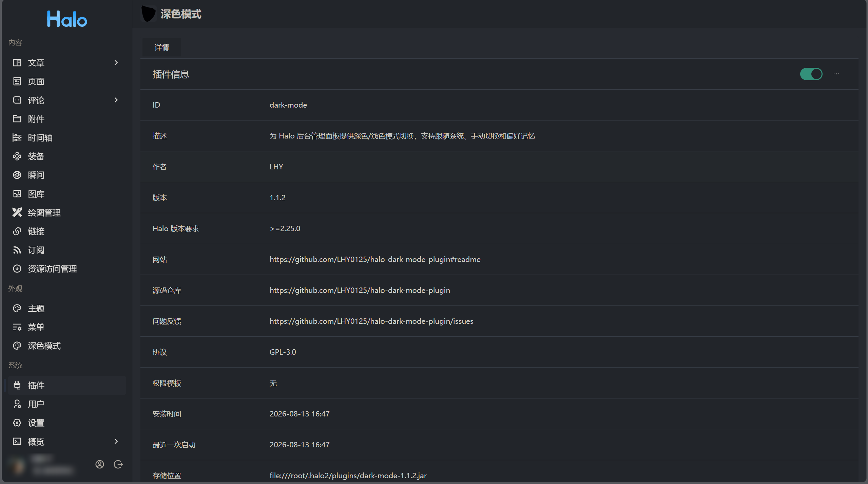Disable the dark-mode plugin switch
The image size is (868, 484).
click(x=811, y=74)
